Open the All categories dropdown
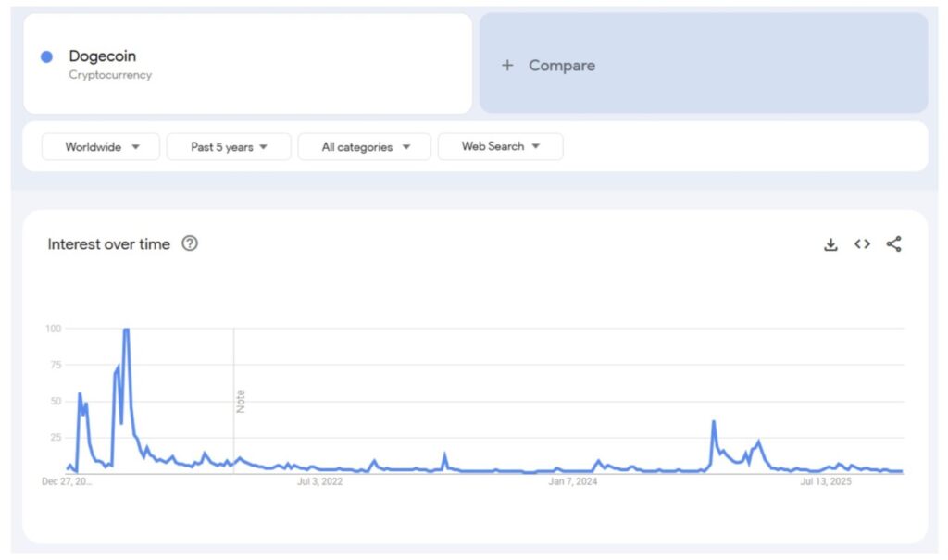948x560 pixels. click(365, 147)
